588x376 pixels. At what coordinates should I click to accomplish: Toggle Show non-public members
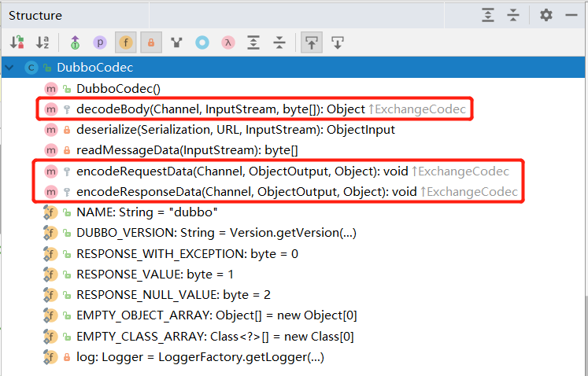coord(151,42)
